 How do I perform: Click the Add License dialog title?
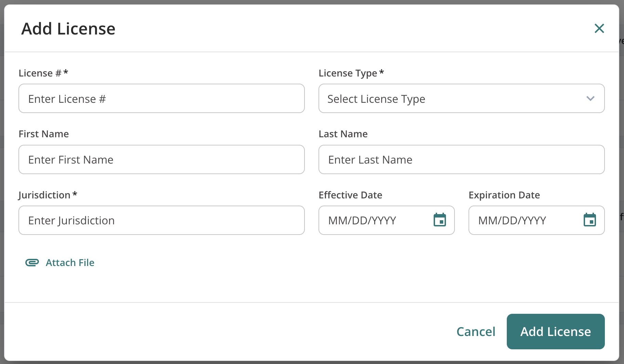pyautogui.click(x=68, y=29)
